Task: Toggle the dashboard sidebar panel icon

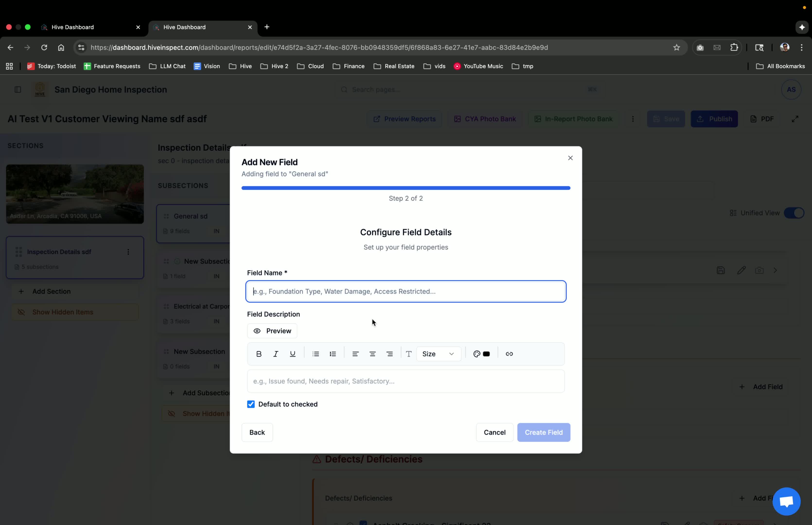Action: pos(18,89)
